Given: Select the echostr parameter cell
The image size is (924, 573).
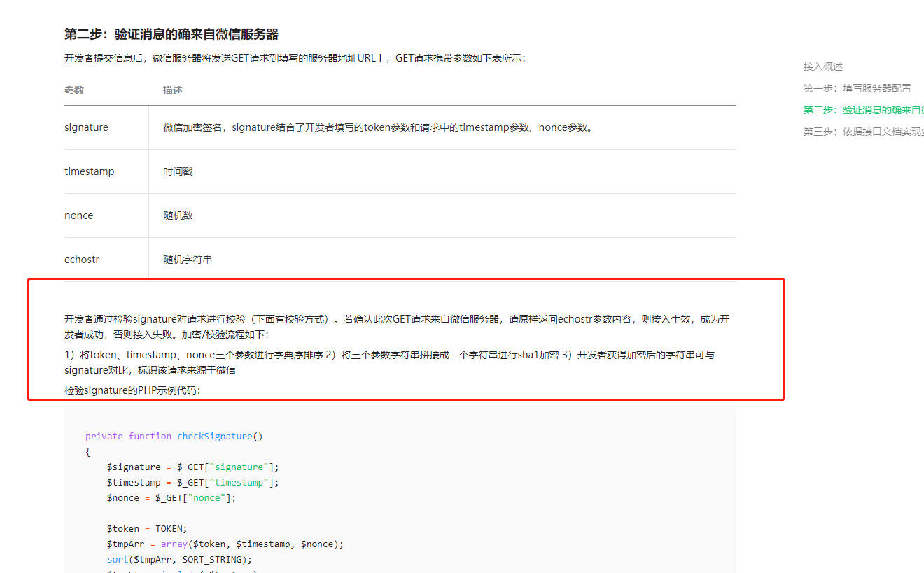Looking at the screenshot, I should point(106,260).
